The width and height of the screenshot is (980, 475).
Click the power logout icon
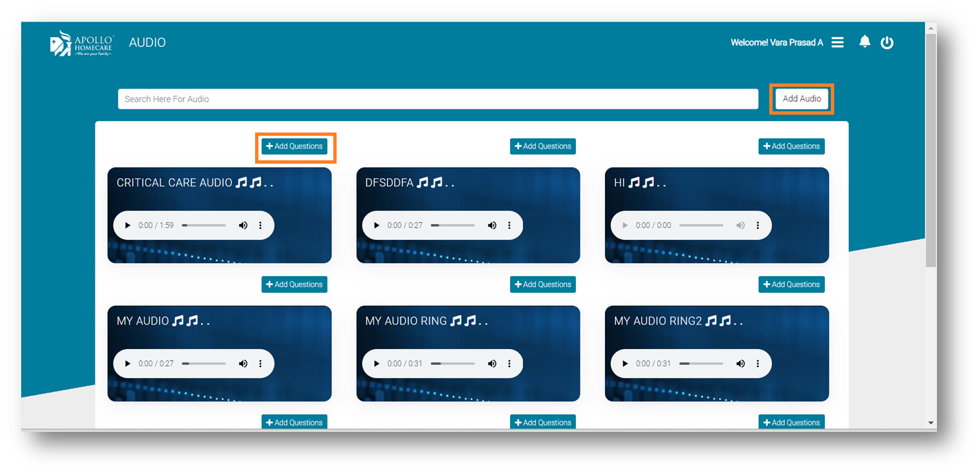[x=887, y=43]
